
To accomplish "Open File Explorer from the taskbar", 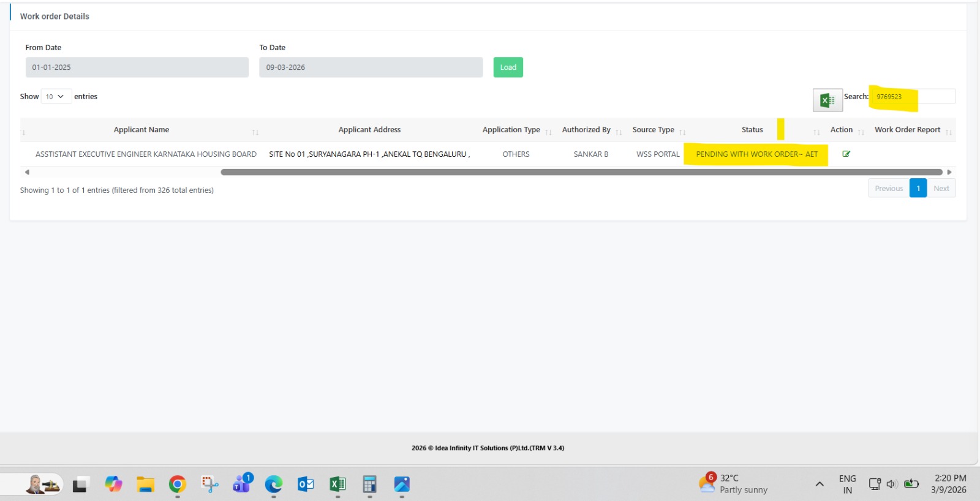I will click(x=145, y=484).
